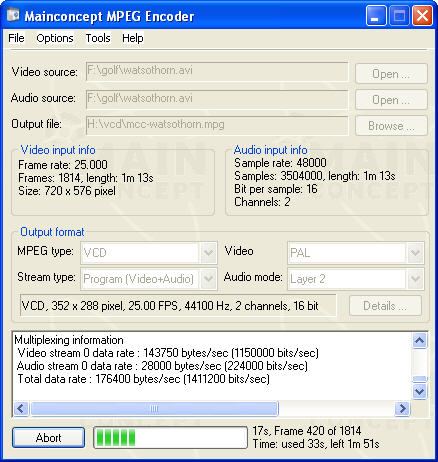Click the horizontal scrollbar thumb in log

coord(154,408)
